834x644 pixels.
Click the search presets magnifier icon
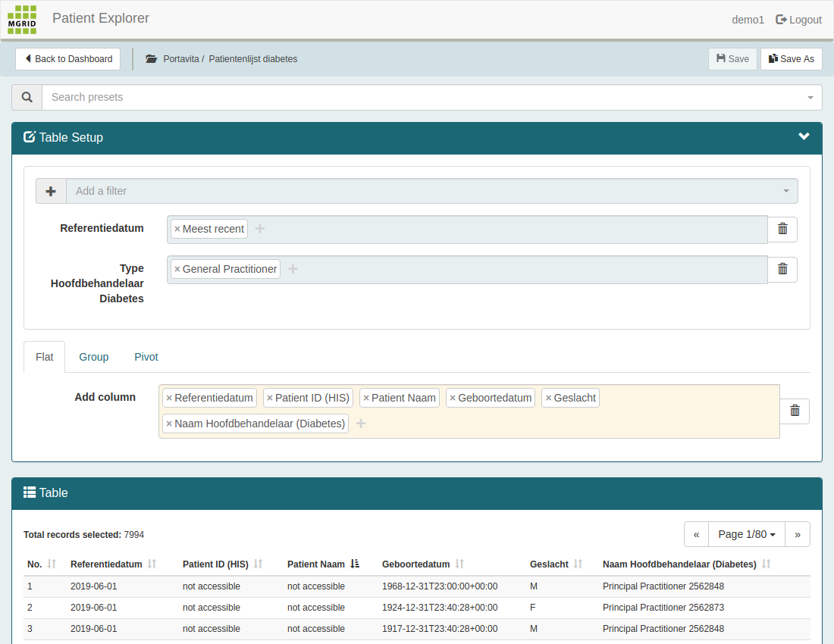(27, 97)
